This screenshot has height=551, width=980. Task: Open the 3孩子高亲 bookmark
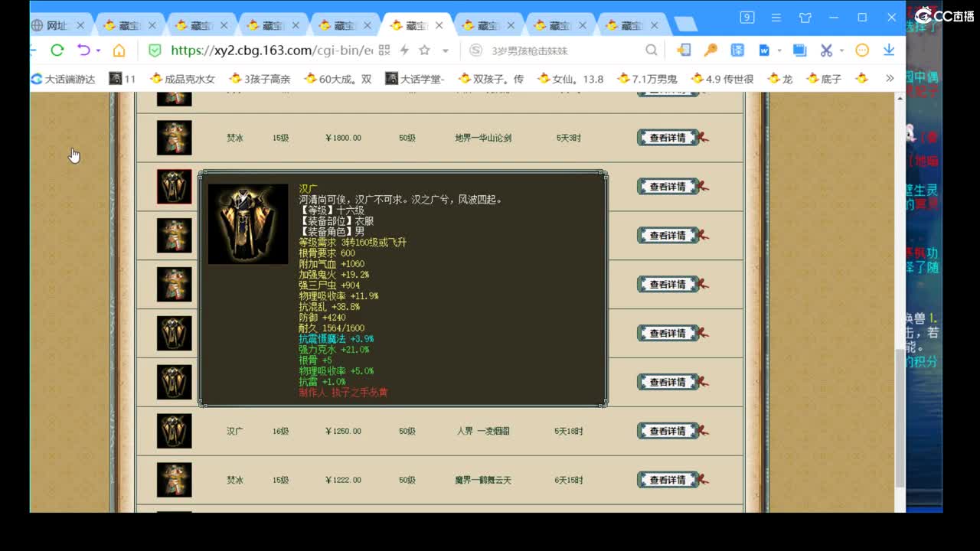point(260,78)
